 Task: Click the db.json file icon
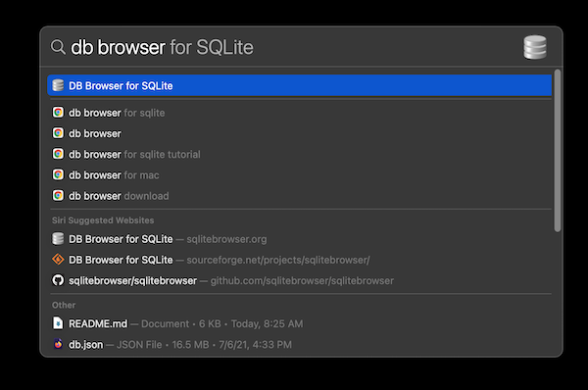[x=58, y=344]
